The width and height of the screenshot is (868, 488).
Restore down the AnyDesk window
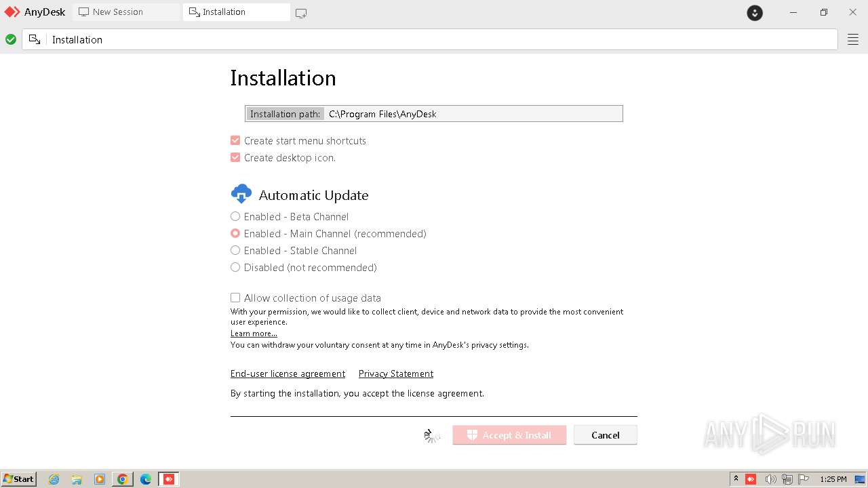point(823,12)
